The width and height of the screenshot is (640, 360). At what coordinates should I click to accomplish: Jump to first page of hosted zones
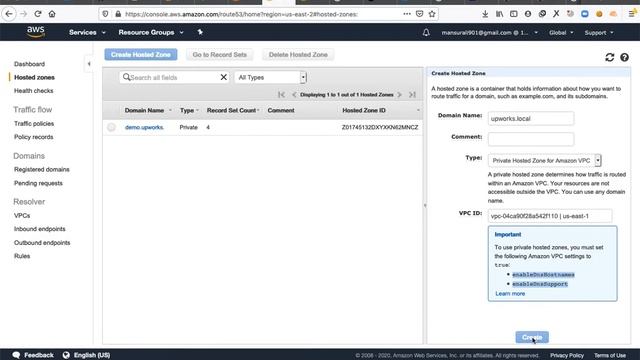click(281, 95)
